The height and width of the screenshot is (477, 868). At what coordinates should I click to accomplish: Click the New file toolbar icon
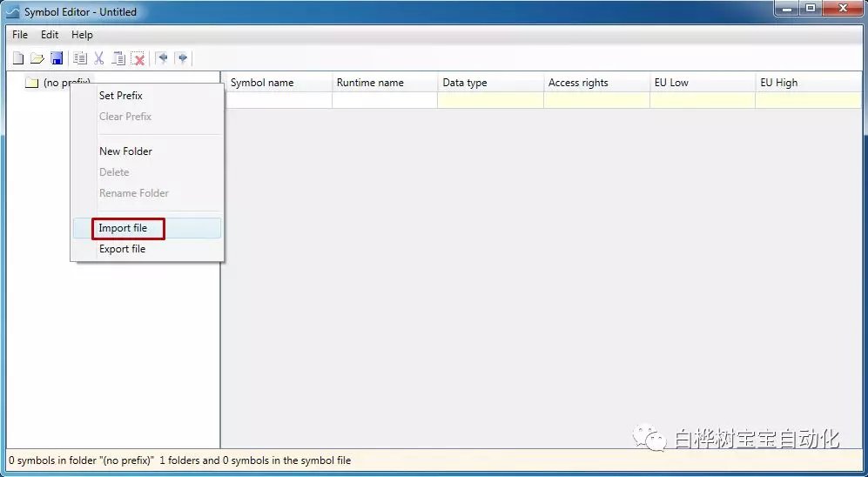(x=17, y=58)
